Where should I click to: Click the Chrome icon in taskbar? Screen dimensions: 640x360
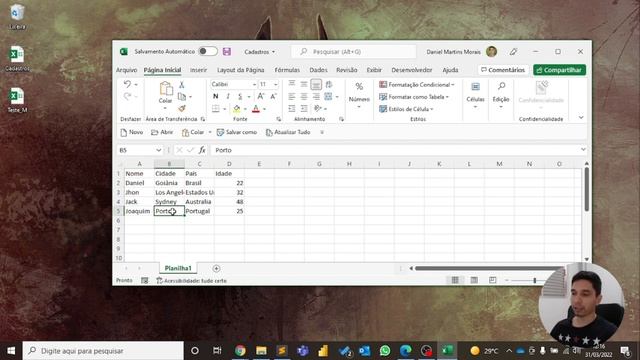click(x=240, y=351)
